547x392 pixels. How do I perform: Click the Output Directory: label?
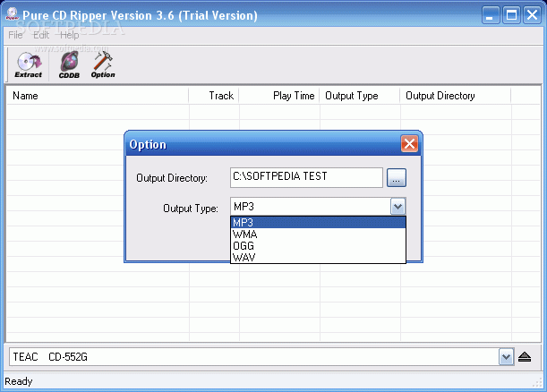click(172, 178)
